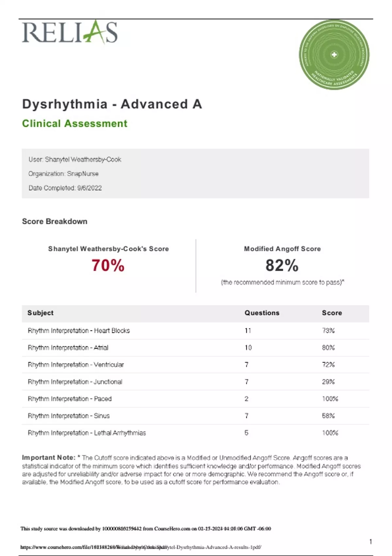Open the CourseHero file URL link
The height and width of the screenshot is (556, 392).
[x=140, y=547]
